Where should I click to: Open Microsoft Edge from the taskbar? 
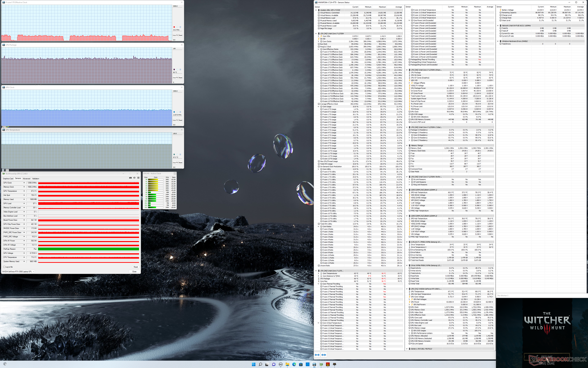coord(294,364)
